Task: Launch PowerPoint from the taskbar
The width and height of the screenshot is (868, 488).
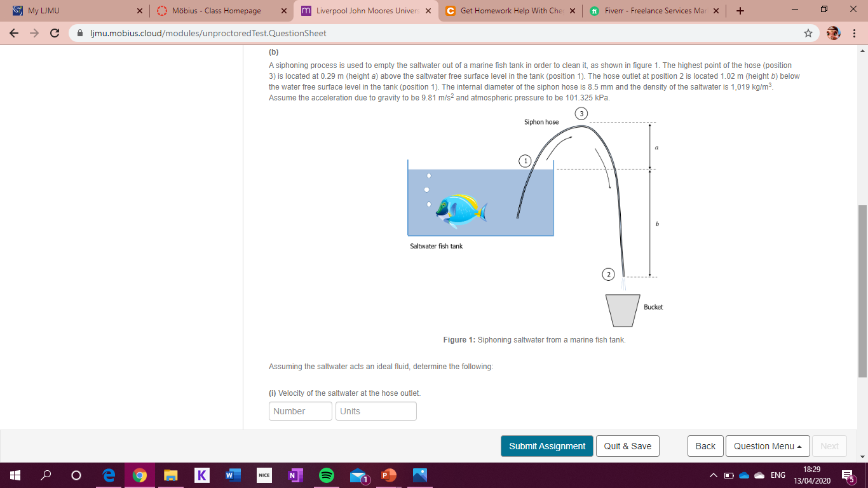Action: click(x=388, y=475)
